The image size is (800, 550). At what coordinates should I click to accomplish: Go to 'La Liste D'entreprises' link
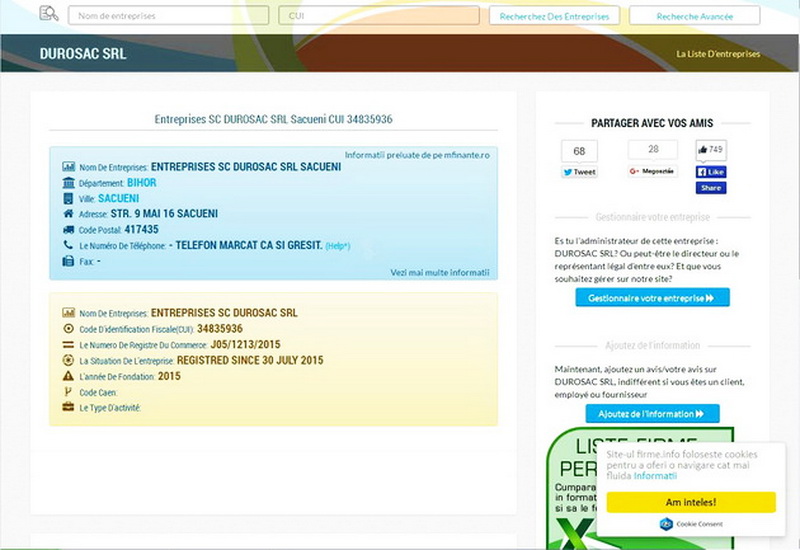tap(718, 54)
